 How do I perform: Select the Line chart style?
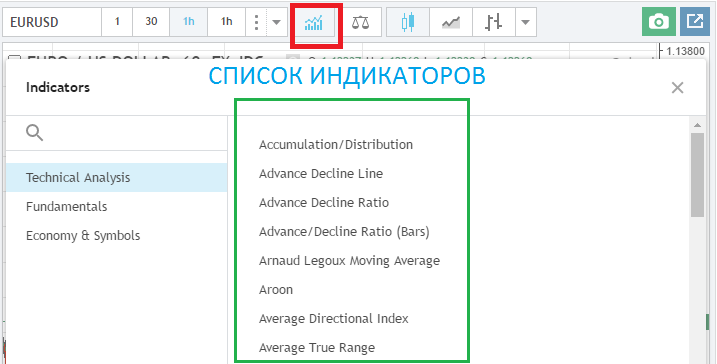(451, 22)
